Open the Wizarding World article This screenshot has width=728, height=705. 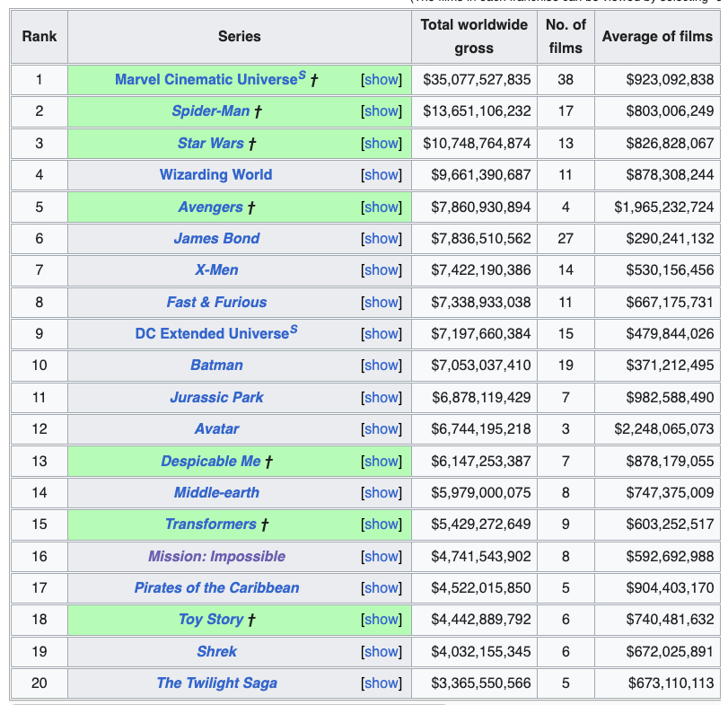(x=216, y=174)
